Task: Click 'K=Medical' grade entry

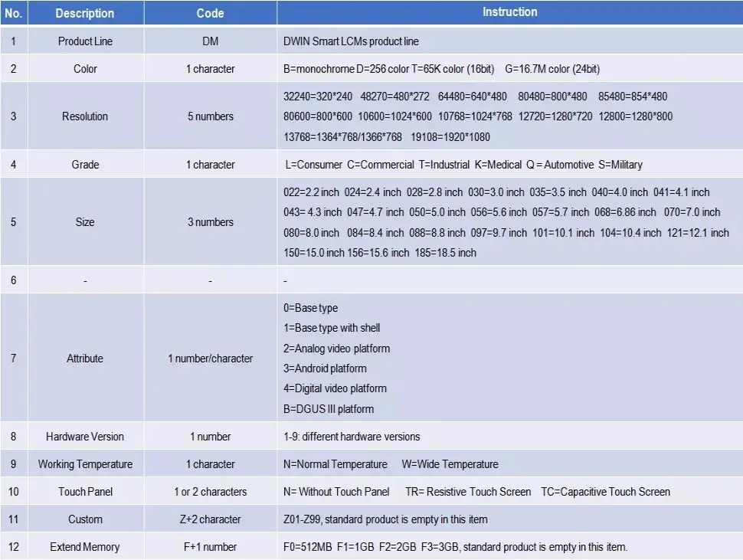Action: click(498, 165)
